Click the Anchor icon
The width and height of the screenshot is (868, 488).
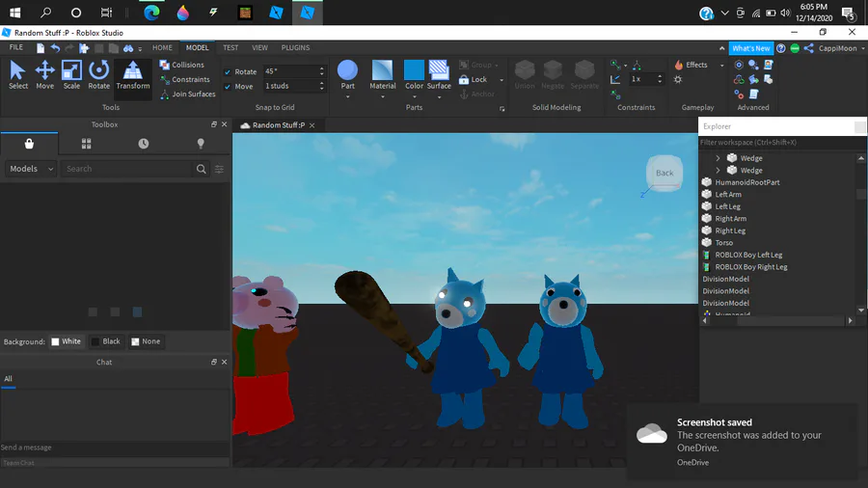[476, 95]
